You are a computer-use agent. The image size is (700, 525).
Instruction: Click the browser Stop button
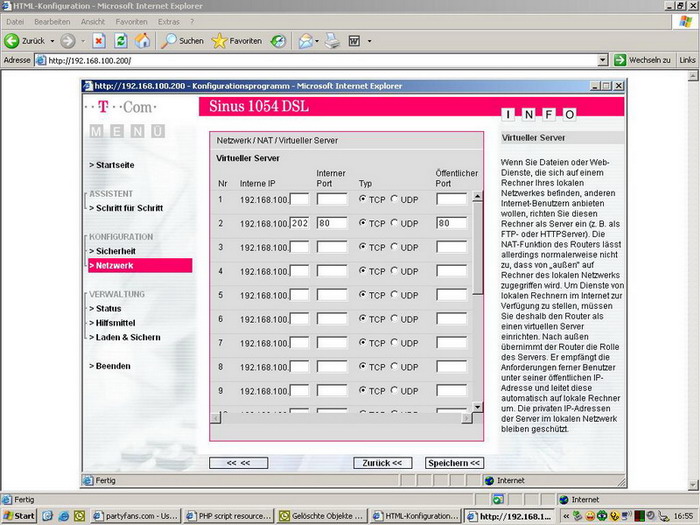click(x=99, y=41)
